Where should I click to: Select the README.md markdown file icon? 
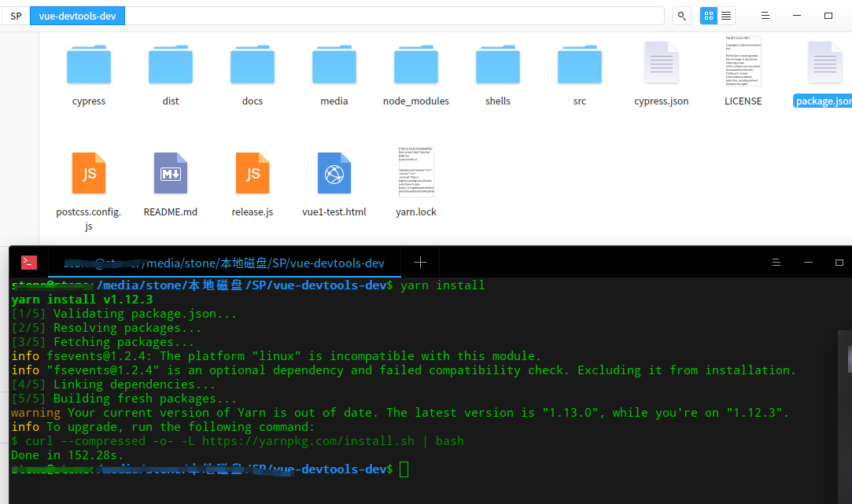[x=171, y=173]
